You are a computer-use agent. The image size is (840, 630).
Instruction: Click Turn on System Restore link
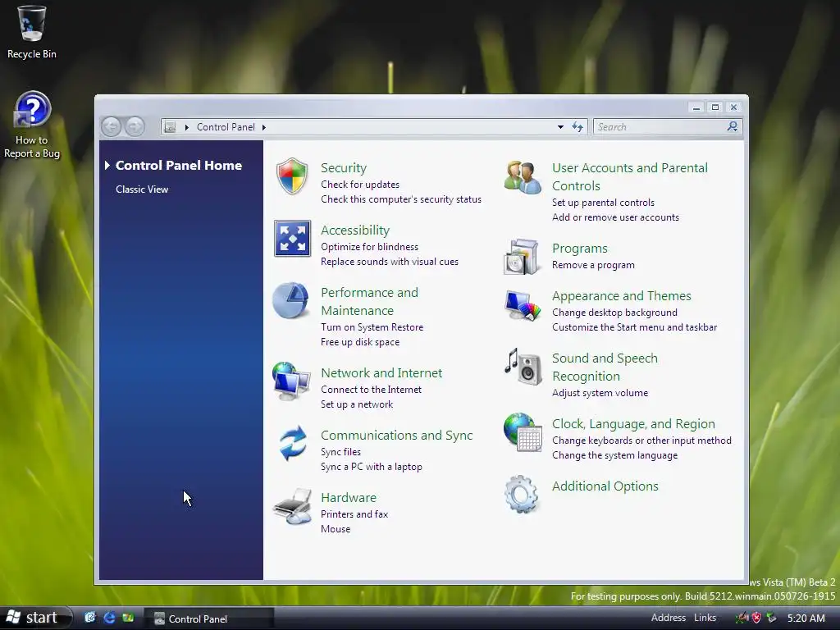(372, 327)
